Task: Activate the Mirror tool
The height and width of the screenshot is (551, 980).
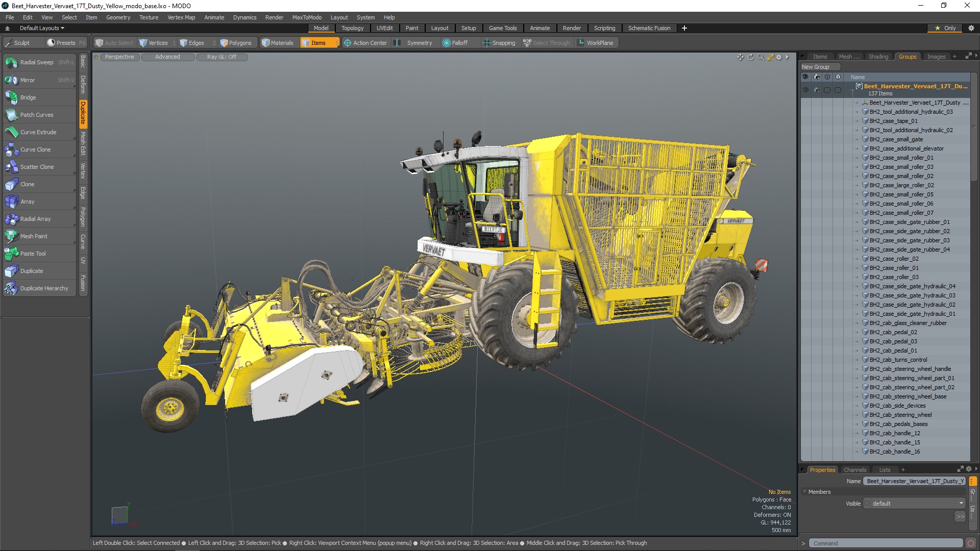Action: [39, 80]
